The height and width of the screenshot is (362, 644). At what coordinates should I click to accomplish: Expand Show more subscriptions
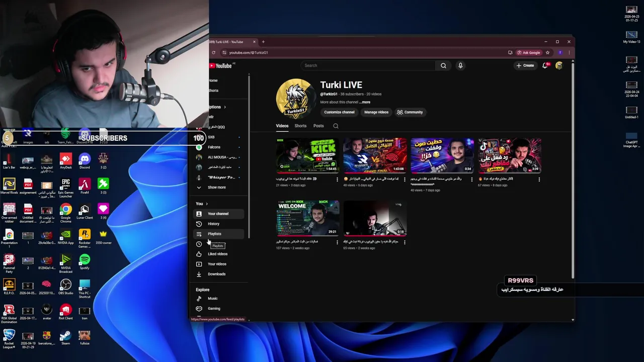point(219,188)
